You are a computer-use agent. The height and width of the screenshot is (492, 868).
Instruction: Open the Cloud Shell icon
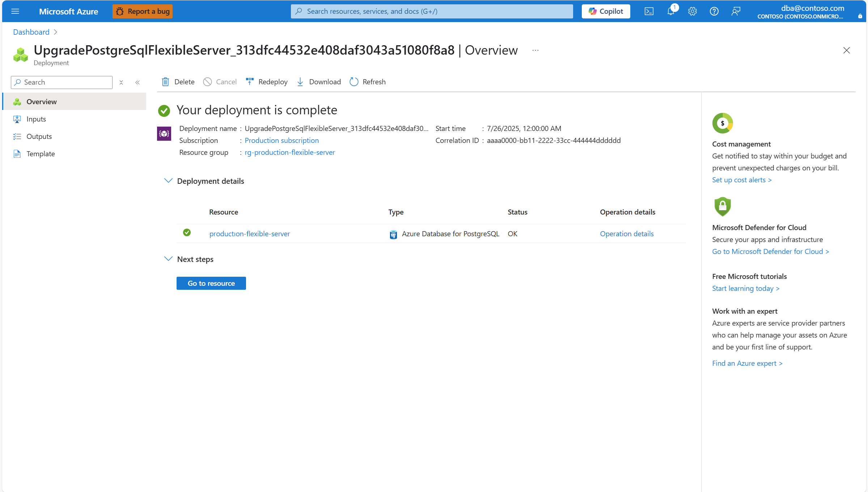tap(649, 11)
